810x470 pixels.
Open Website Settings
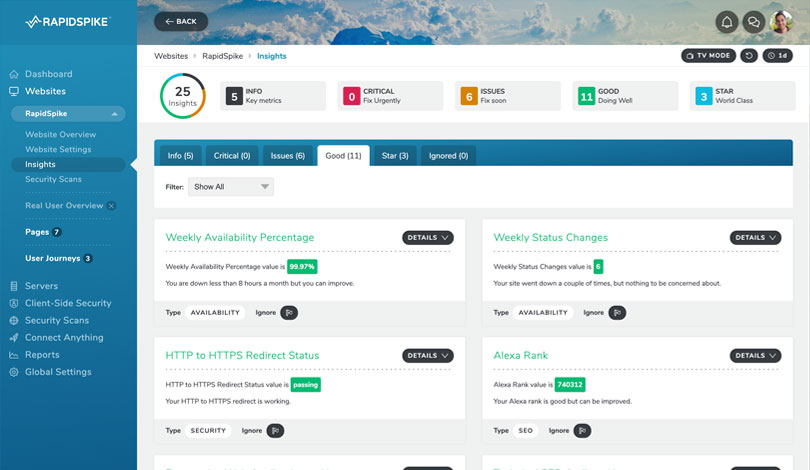[x=58, y=149]
